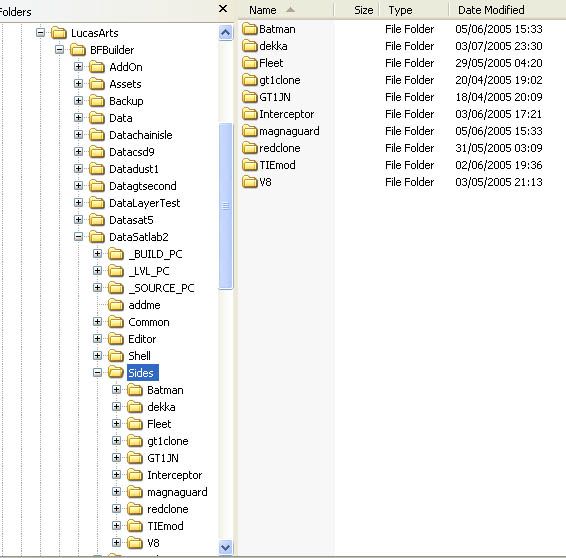Select Fleet label in folder tree
This screenshot has width=566, height=558.
(159, 424)
